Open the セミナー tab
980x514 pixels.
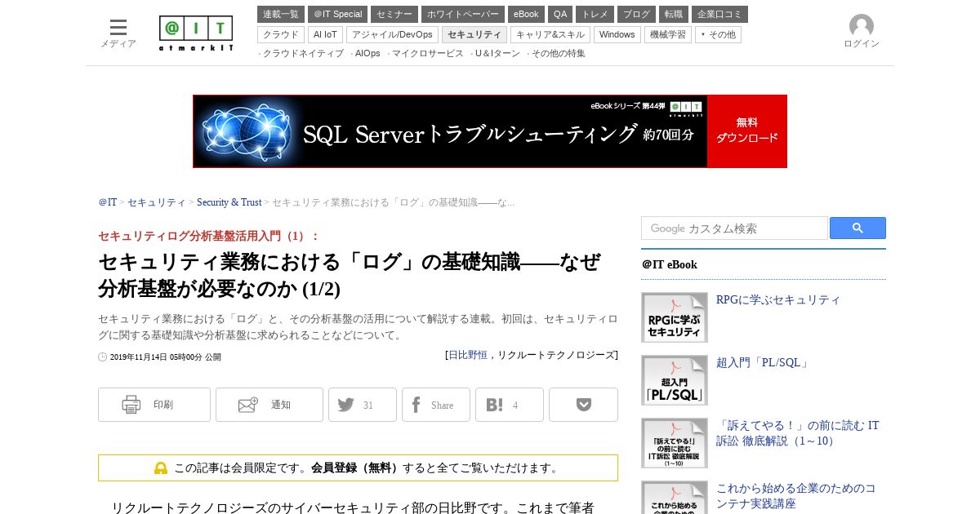[x=394, y=14]
